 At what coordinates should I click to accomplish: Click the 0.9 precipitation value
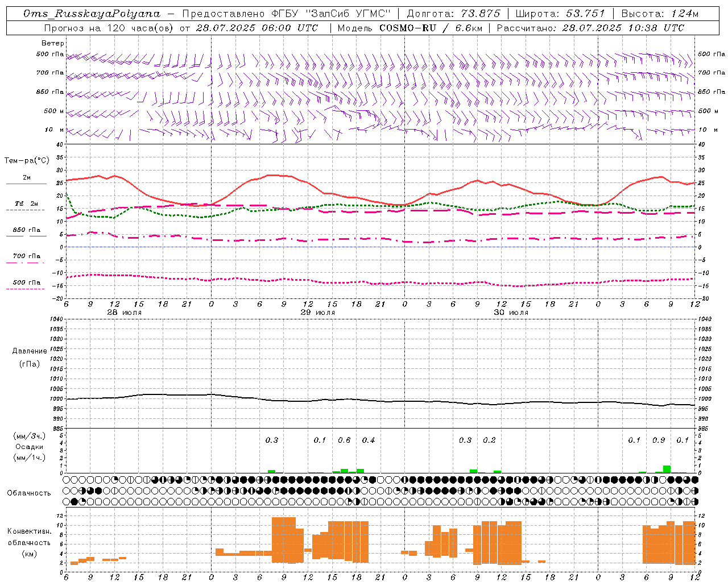[x=659, y=440]
